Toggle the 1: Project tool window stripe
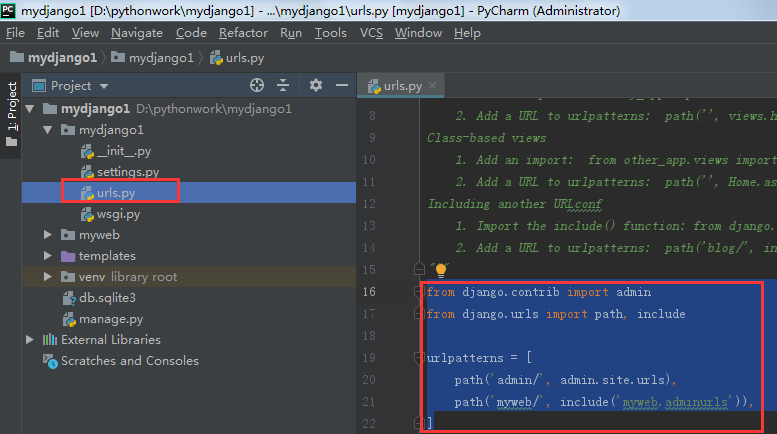 [11, 115]
